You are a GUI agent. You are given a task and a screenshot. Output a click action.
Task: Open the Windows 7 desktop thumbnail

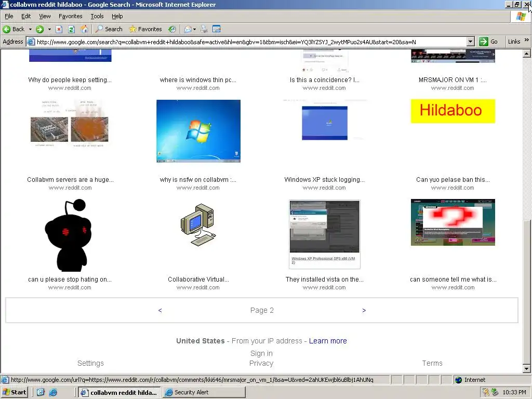pos(198,131)
